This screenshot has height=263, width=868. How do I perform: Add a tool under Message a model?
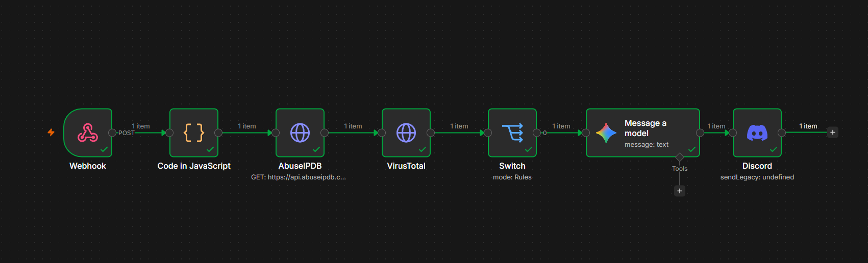tap(680, 191)
